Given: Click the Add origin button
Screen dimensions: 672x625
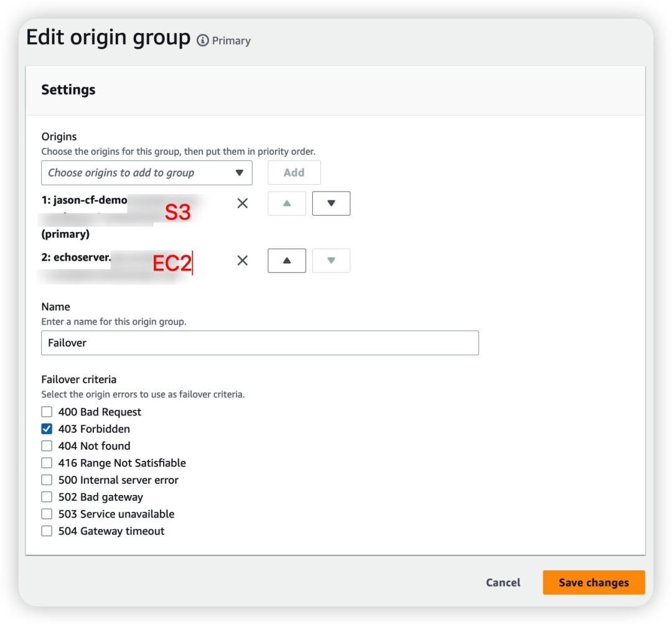Looking at the screenshot, I should click(x=294, y=173).
